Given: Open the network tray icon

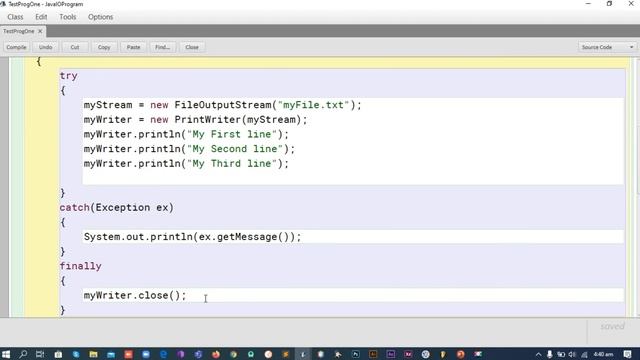Looking at the screenshot, I should (x=584, y=354).
